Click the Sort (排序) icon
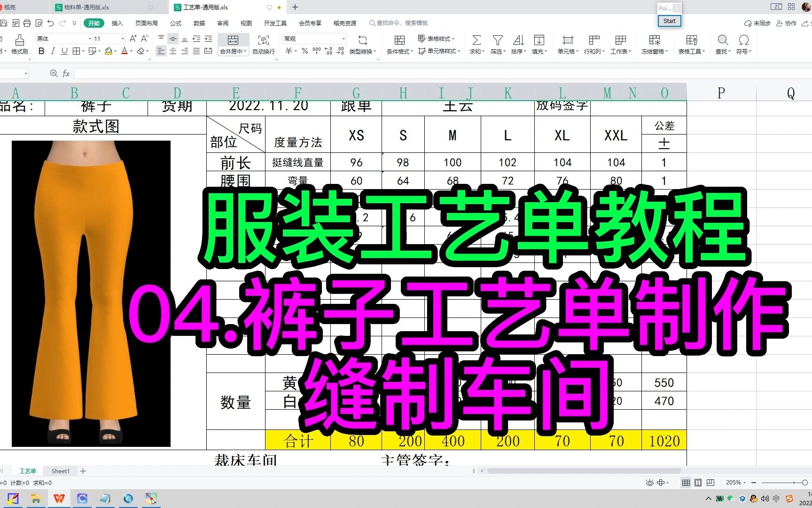The image size is (812, 508). tap(518, 40)
